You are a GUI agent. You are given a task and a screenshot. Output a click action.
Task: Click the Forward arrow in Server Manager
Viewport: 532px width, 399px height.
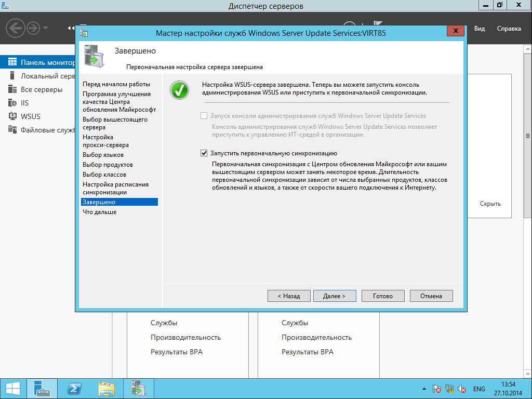pos(33,28)
